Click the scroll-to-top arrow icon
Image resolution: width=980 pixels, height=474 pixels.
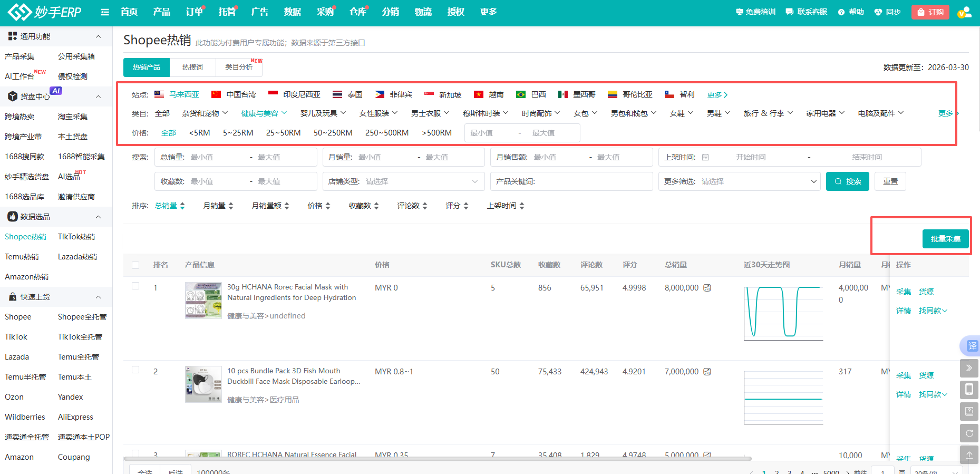coord(969,454)
